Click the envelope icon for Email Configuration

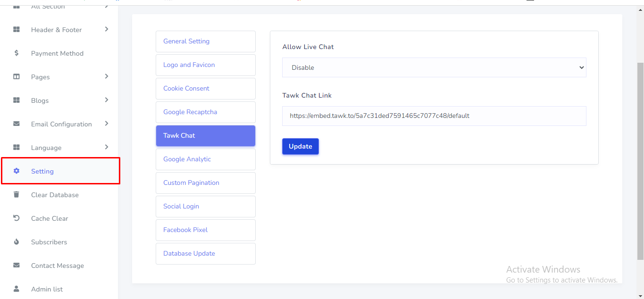coord(17,124)
